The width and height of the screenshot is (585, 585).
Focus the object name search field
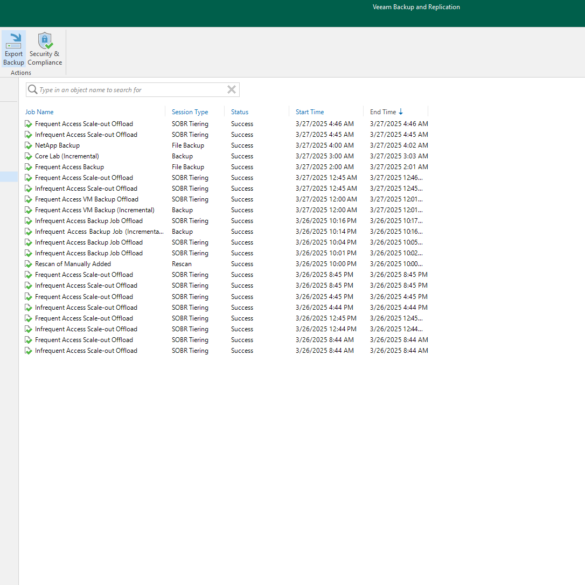click(132, 90)
